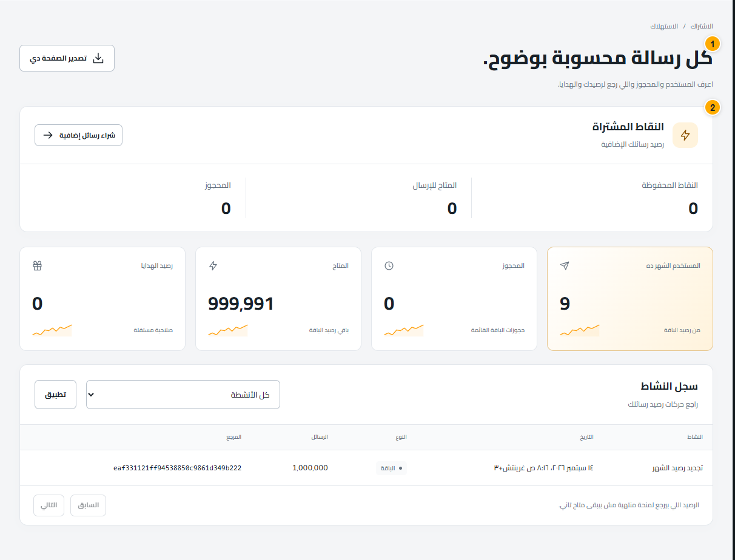Click the التاريخ column header
Image resolution: width=735 pixels, height=560 pixels.
[x=586, y=437]
